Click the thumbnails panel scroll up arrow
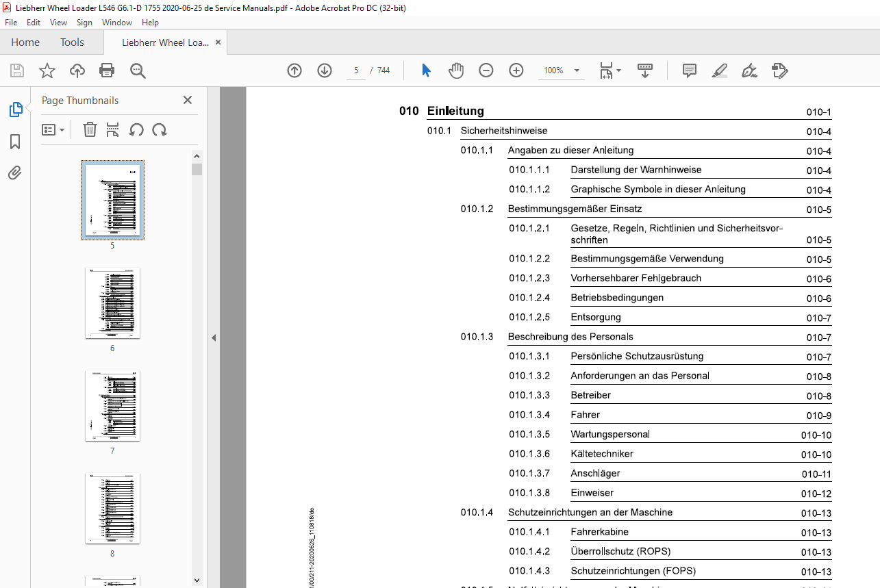Viewport: 880px width, 588px height. click(197, 156)
